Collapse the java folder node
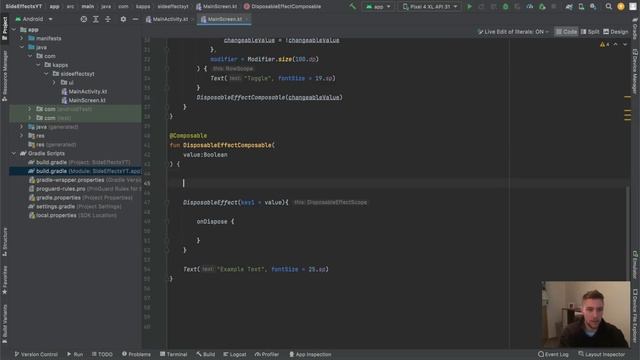Viewport: 640px width, 360px height. (x=22, y=47)
